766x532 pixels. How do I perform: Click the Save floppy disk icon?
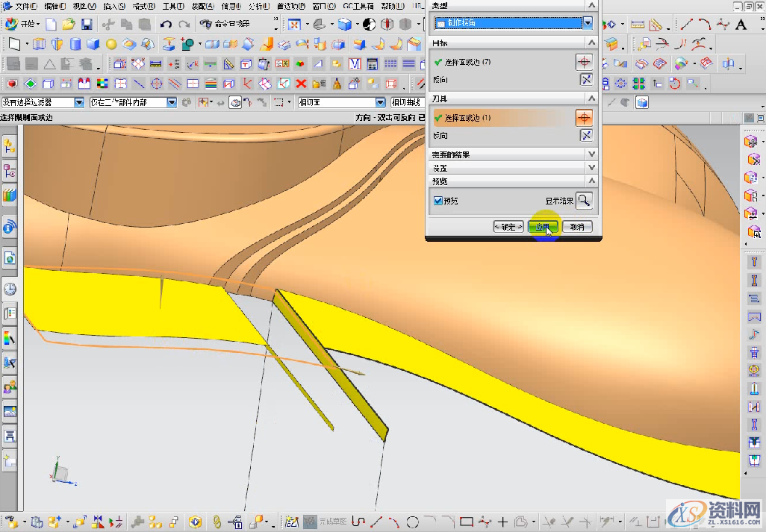[x=87, y=25]
